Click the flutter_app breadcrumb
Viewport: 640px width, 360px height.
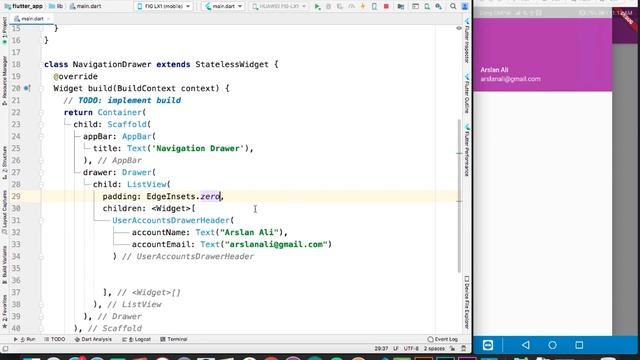[24, 7]
